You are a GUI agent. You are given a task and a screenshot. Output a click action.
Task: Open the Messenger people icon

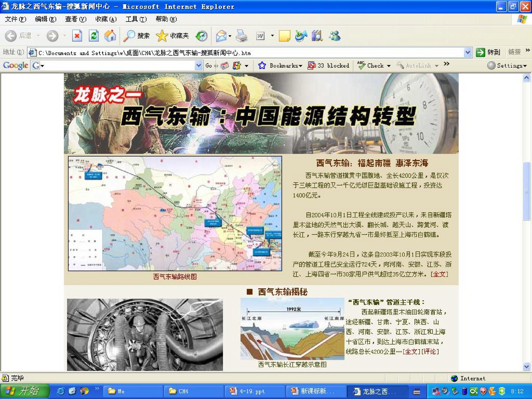pos(334,36)
